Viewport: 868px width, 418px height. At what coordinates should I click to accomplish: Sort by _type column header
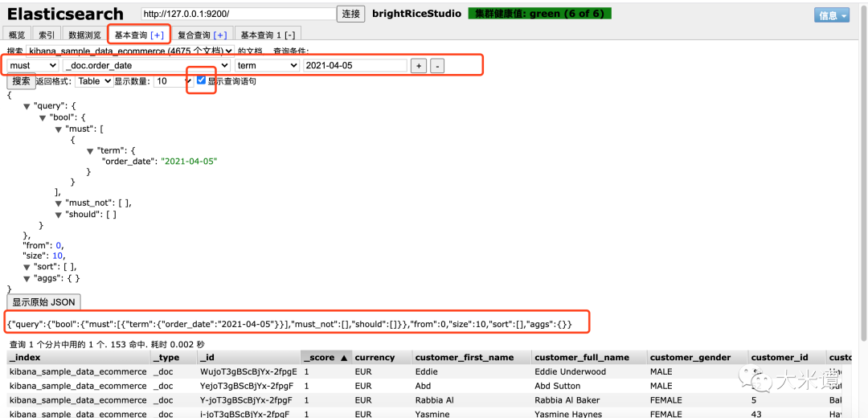174,358
